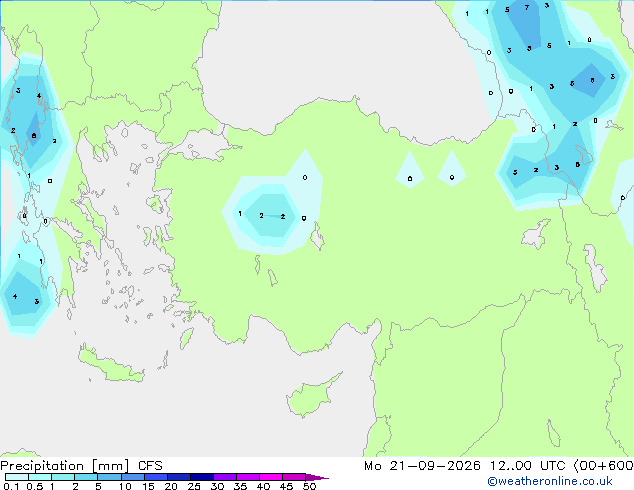
Task: Pick the legend swatch between 30 and 35
Action: (x=224, y=477)
